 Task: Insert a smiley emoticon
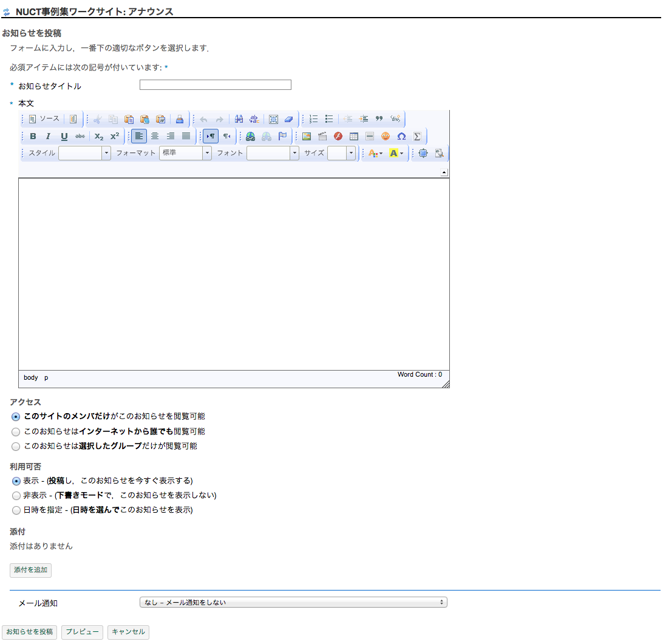(x=386, y=136)
